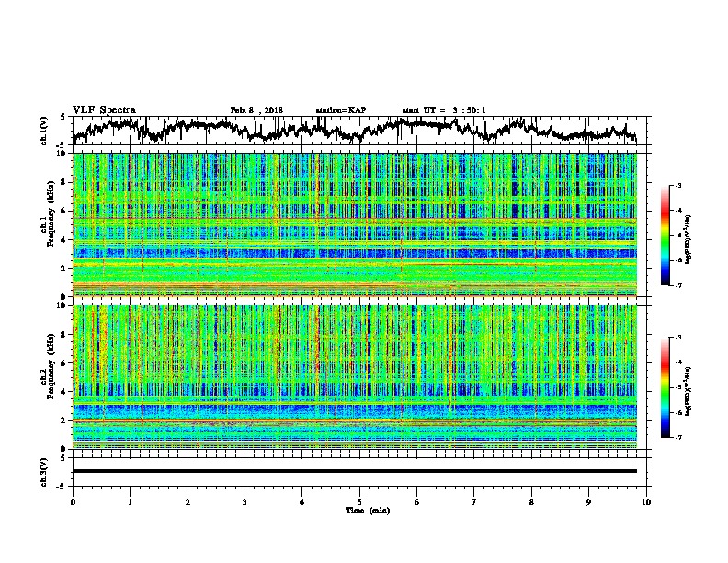Click the "Time (min)" x-axis label
Image resolution: width=728 pixels, height=563 pixels.
tap(368, 511)
